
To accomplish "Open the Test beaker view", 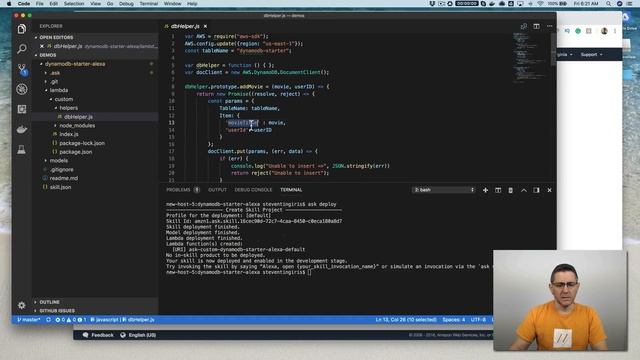I will (x=22, y=149).
